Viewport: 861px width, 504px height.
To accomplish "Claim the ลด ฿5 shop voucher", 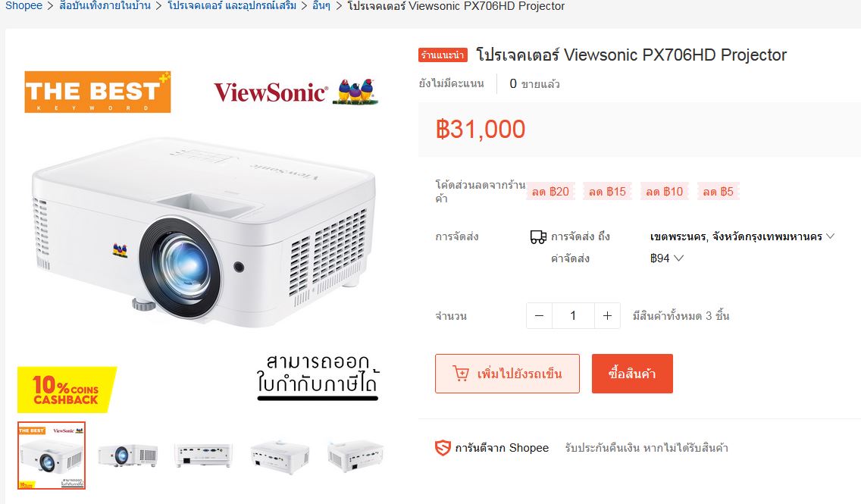I will [x=719, y=192].
